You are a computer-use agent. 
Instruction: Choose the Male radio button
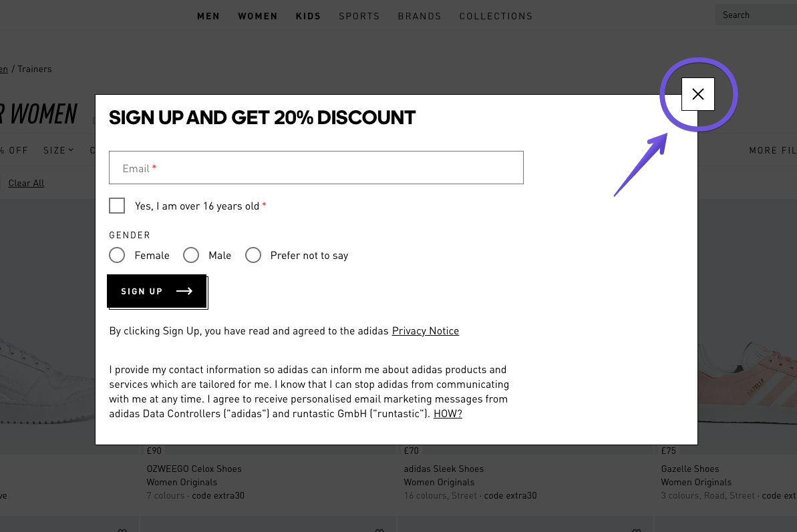point(191,255)
